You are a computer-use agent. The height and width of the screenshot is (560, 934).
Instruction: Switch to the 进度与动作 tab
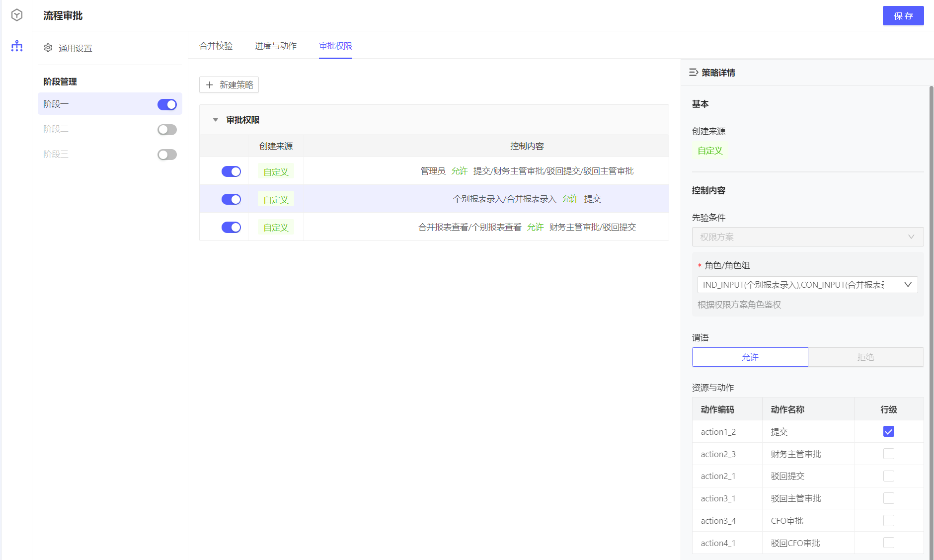tap(276, 46)
